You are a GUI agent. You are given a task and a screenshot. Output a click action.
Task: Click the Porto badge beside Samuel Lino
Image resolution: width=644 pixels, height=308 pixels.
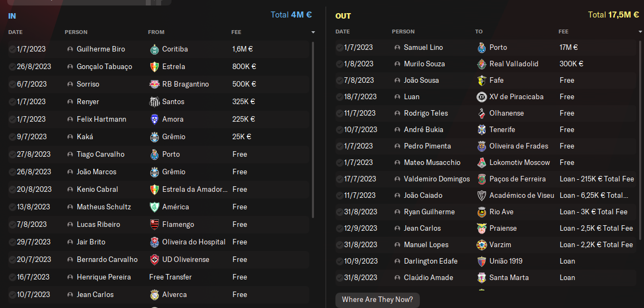482,48
